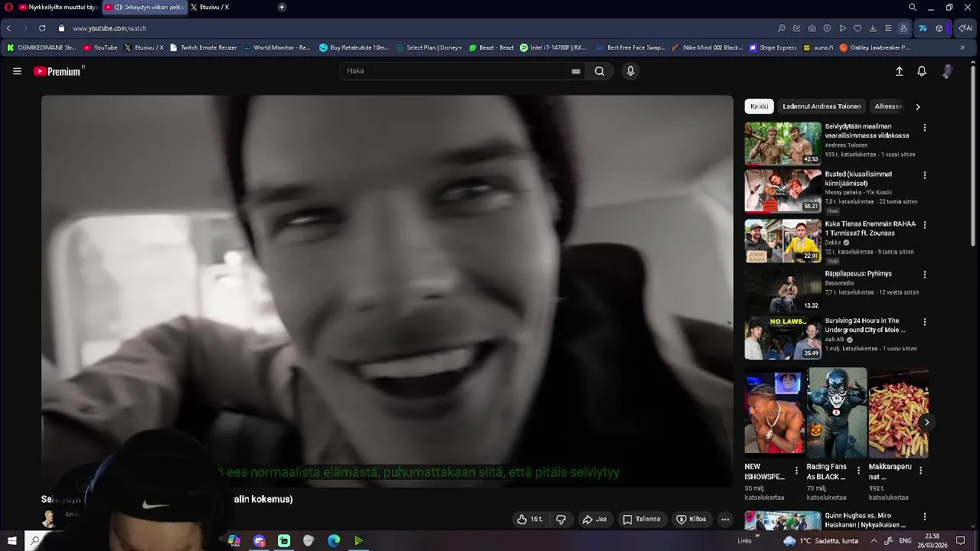This screenshot has width=980, height=551.
Task: Open the ad blocker shield icon
Action: pyautogui.click(x=827, y=28)
